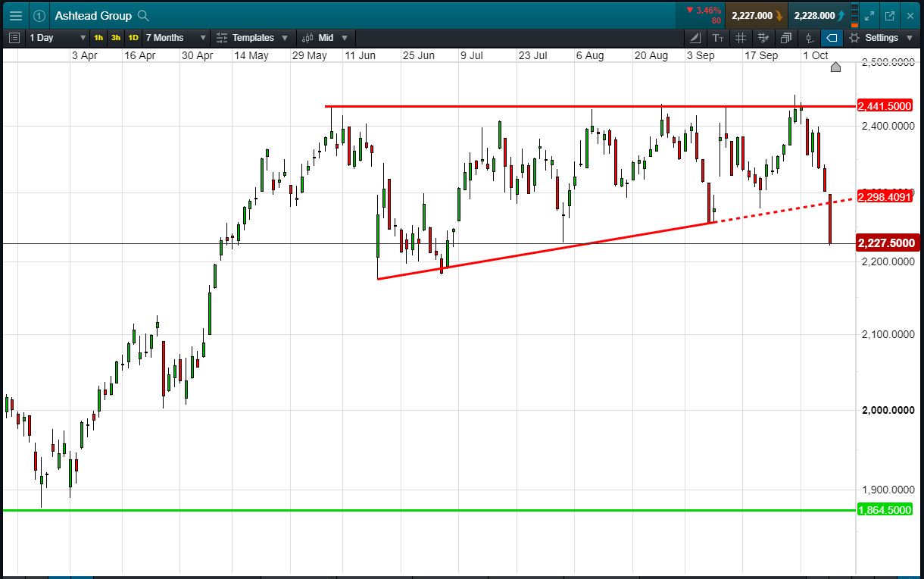Expand chart to full screen
The image size is (924, 579).
coord(869,15)
